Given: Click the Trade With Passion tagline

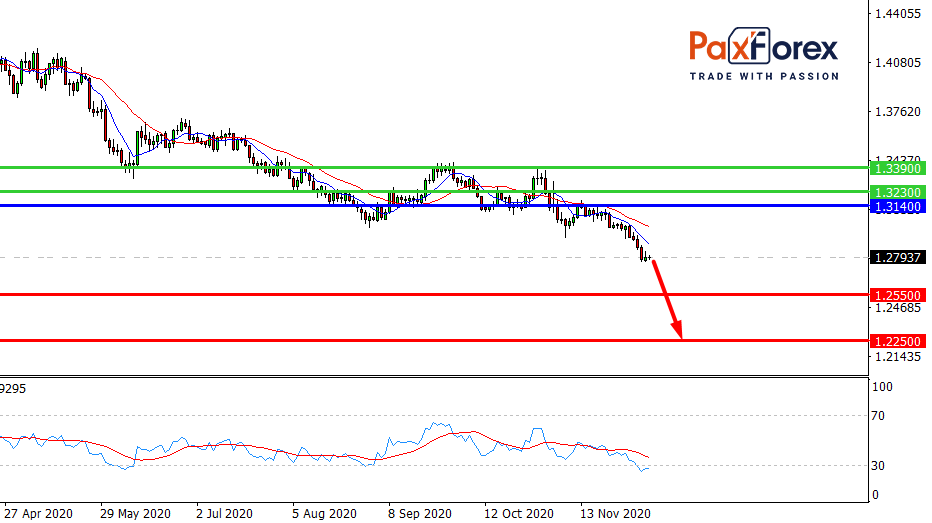Looking at the screenshot, I should tap(763, 77).
